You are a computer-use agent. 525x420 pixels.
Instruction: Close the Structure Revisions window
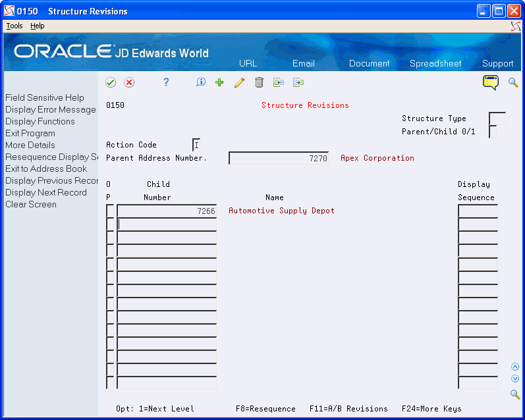coord(514,11)
